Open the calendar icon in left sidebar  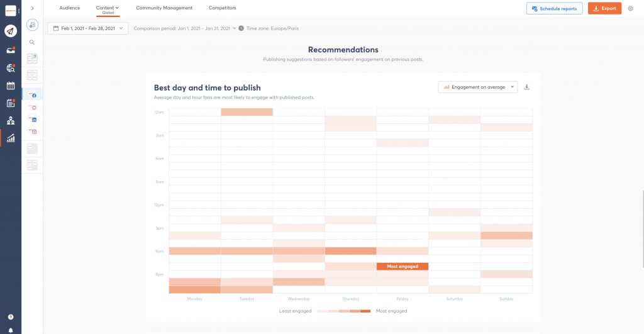click(11, 86)
